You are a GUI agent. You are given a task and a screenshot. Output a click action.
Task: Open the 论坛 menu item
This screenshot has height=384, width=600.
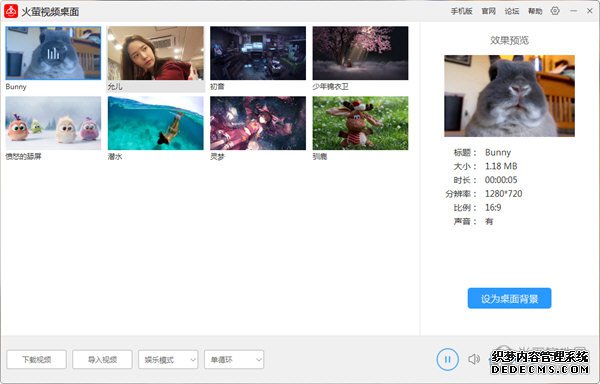tap(512, 11)
